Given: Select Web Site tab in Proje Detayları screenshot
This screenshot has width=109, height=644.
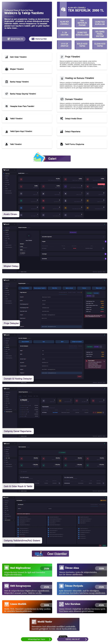Looking at the screenshot, I should point(55,288).
